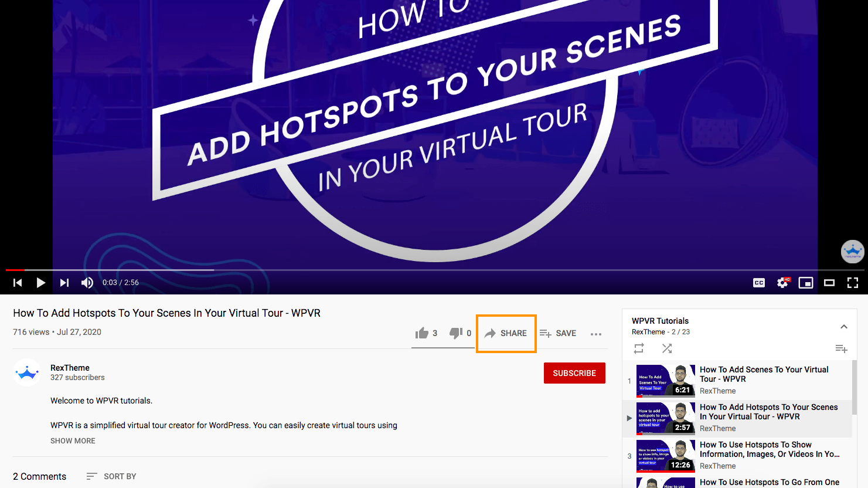The width and height of the screenshot is (868, 488).
Task: Like the video with thumbs up
Action: click(426, 333)
